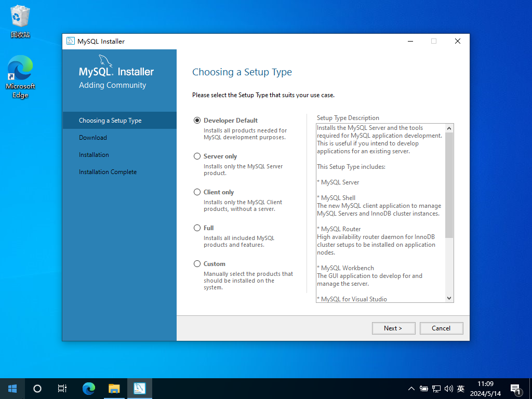Select Installation Complete step in sidebar
The height and width of the screenshot is (399, 532).
pyautogui.click(x=108, y=172)
